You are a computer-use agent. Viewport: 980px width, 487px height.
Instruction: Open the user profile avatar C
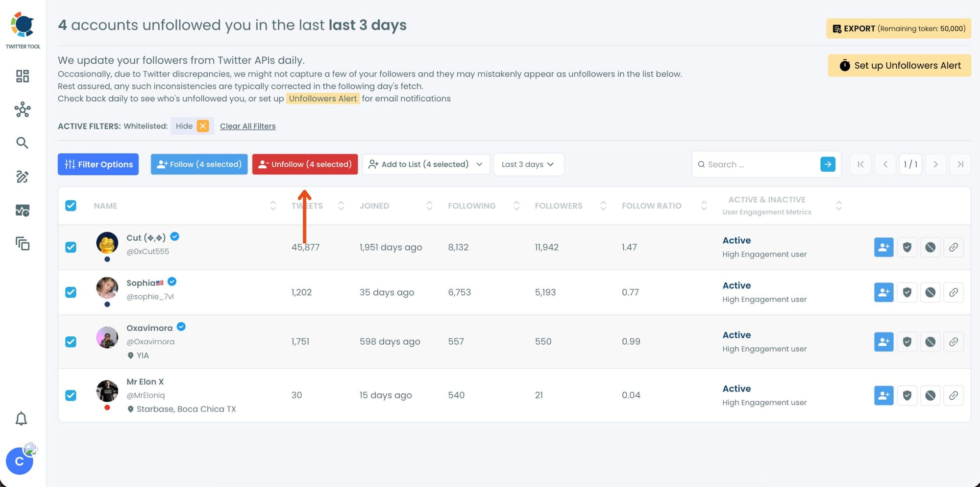(x=20, y=461)
